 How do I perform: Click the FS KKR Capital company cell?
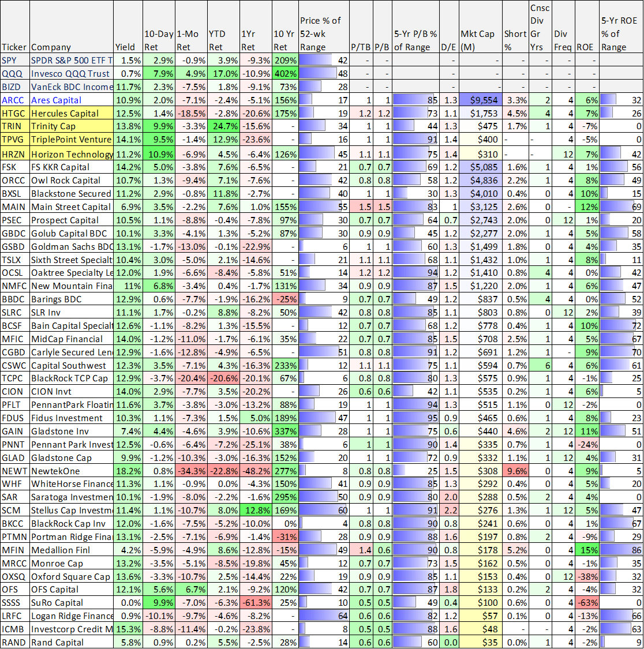click(71, 167)
